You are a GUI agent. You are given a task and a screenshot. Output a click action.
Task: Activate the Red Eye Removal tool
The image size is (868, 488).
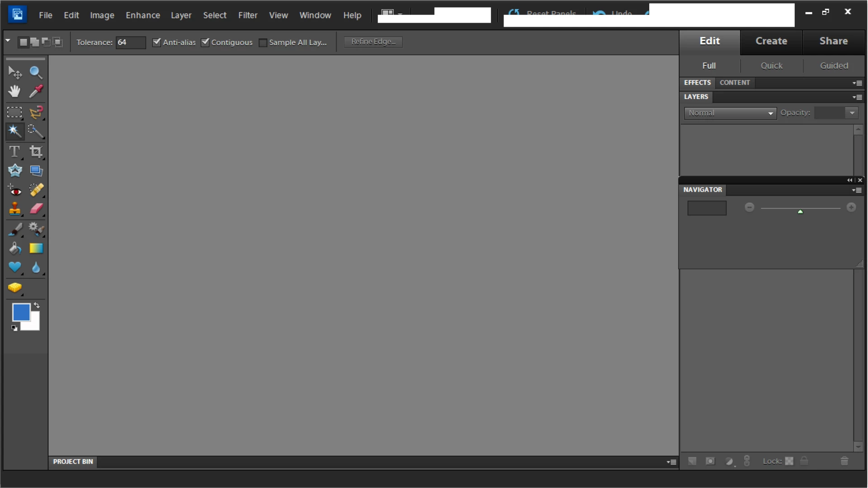pos(14,190)
